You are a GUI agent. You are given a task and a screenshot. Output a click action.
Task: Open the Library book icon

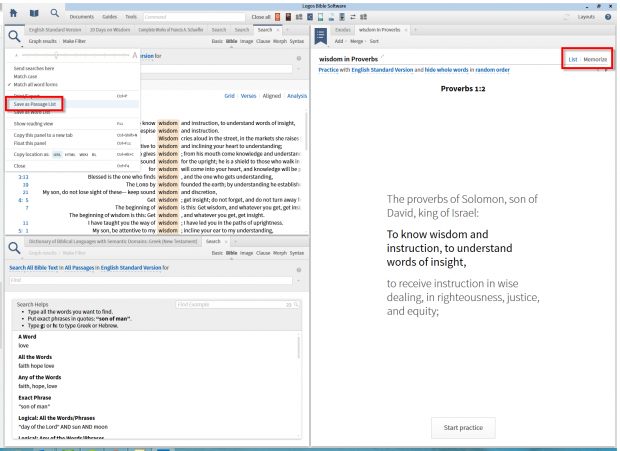click(x=34, y=15)
